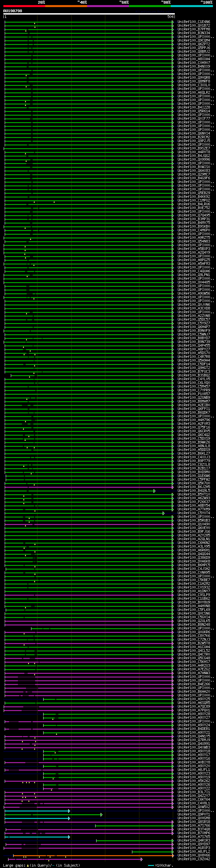Click arrowhead ending the C5Y0T4 alignment
Image resolution: width=216 pixels, height=868 pixels.
point(163,513)
